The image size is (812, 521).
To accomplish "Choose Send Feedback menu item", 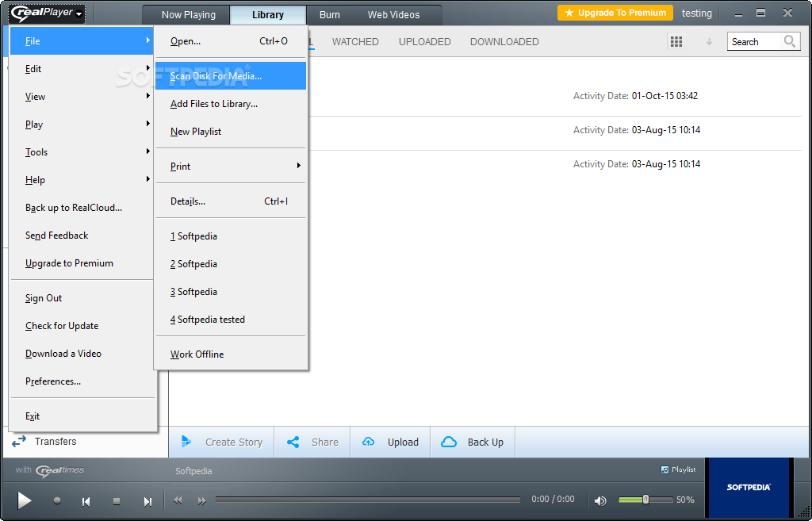I will pyautogui.click(x=82, y=236).
